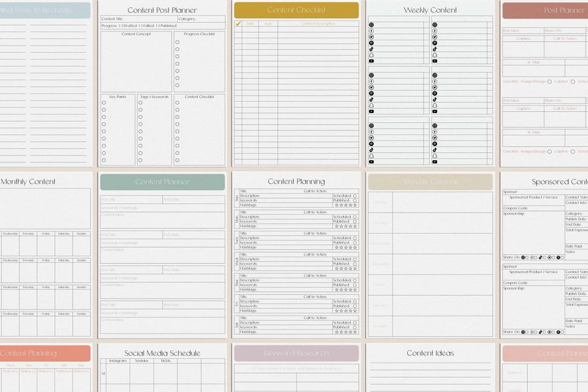The height and width of the screenshot is (392, 588).
Task: Tick the Published circle in the Sat row
Action: click(355, 327)
